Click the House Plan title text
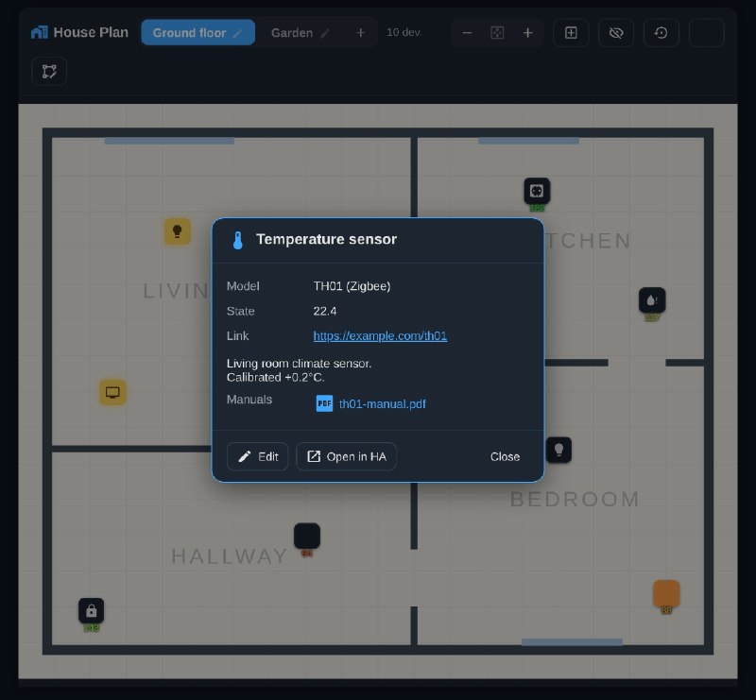 point(91,32)
